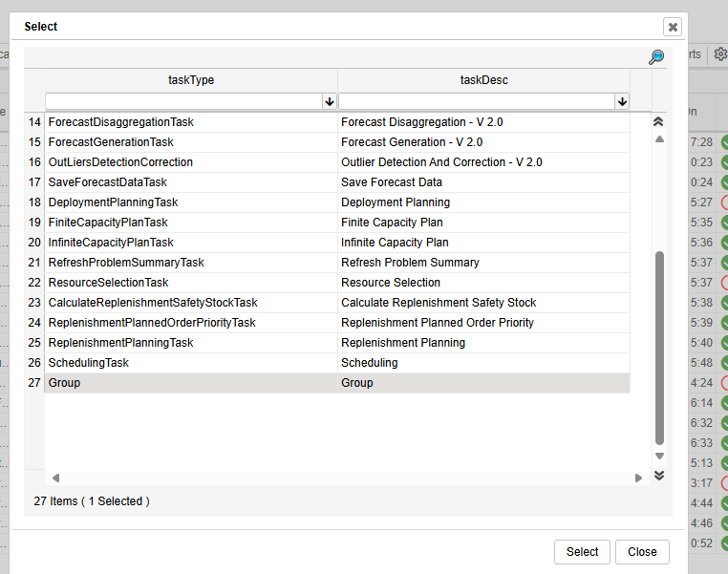728x574 pixels.
Task: Click into the taskDesc filter text field
Action: click(477, 101)
